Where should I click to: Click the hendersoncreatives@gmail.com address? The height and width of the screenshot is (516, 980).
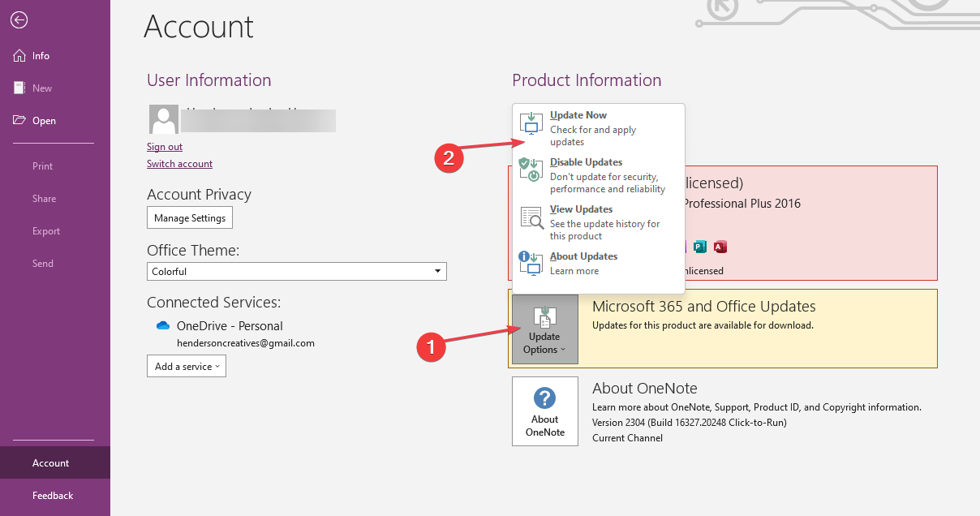tap(246, 343)
